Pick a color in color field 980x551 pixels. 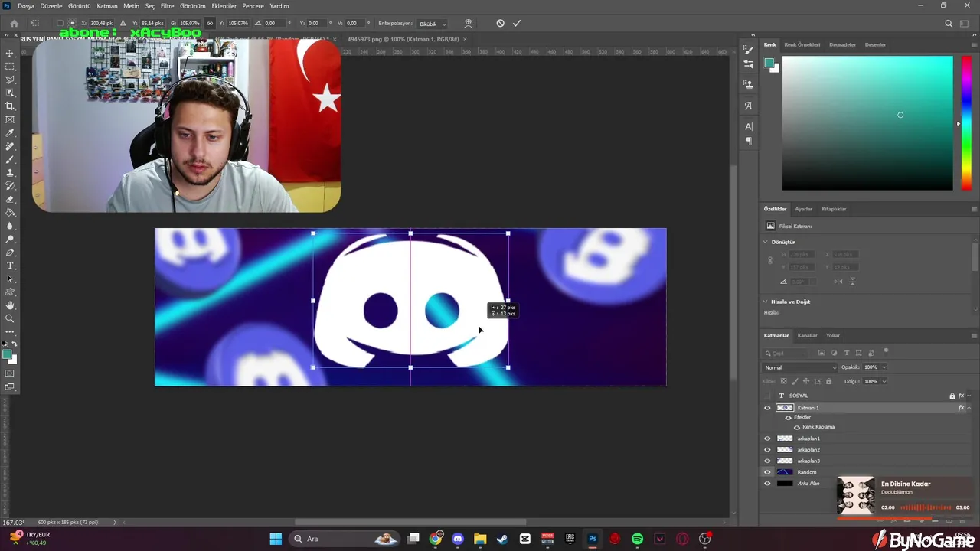coord(867,123)
